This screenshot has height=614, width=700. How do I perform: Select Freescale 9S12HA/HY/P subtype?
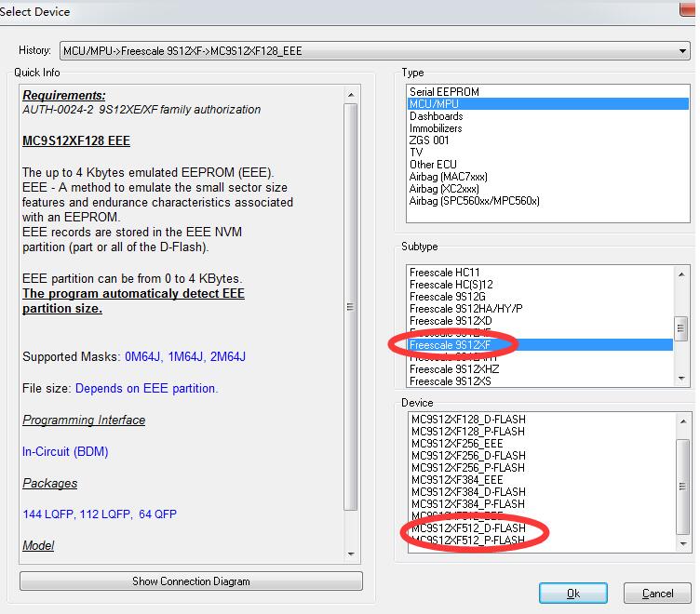(540, 309)
